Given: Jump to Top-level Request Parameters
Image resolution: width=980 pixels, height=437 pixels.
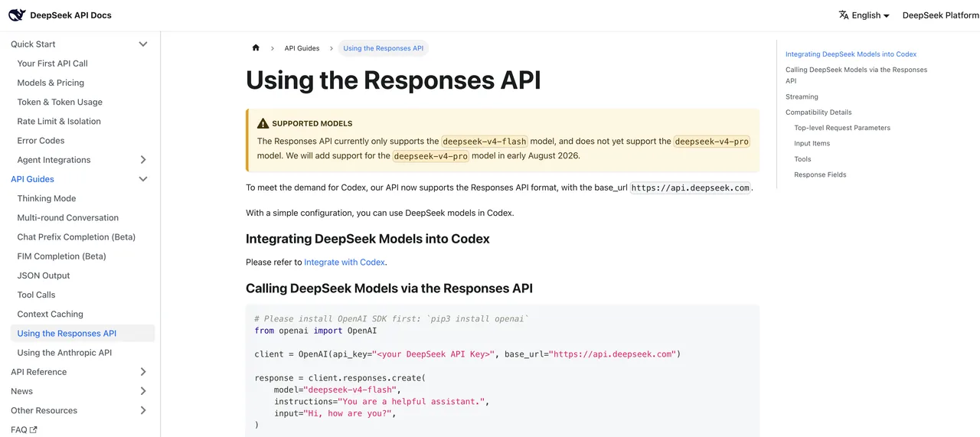Looking at the screenshot, I should tap(842, 128).
